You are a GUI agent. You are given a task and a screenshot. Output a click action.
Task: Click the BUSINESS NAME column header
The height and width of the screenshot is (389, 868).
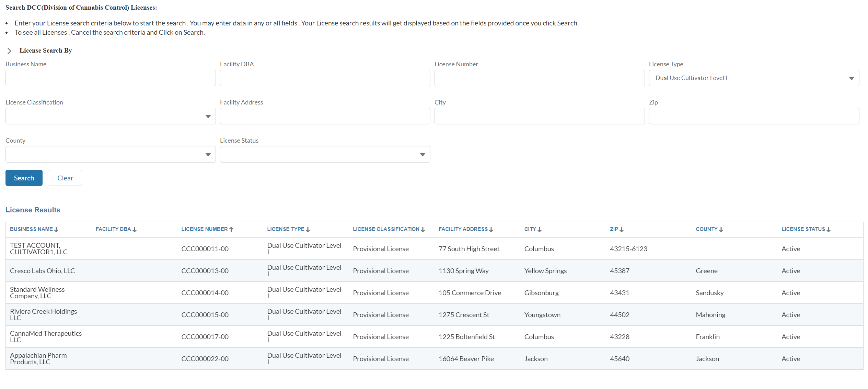coord(31,229)
